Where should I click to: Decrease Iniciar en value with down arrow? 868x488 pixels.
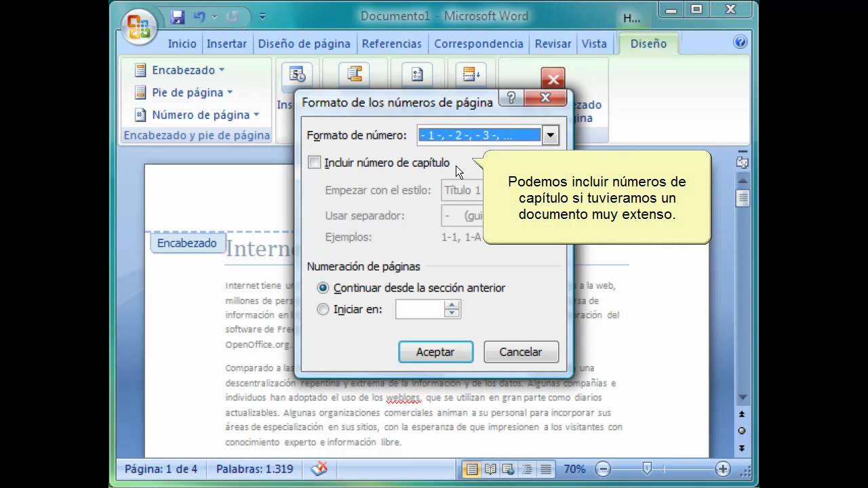point(452,314)
